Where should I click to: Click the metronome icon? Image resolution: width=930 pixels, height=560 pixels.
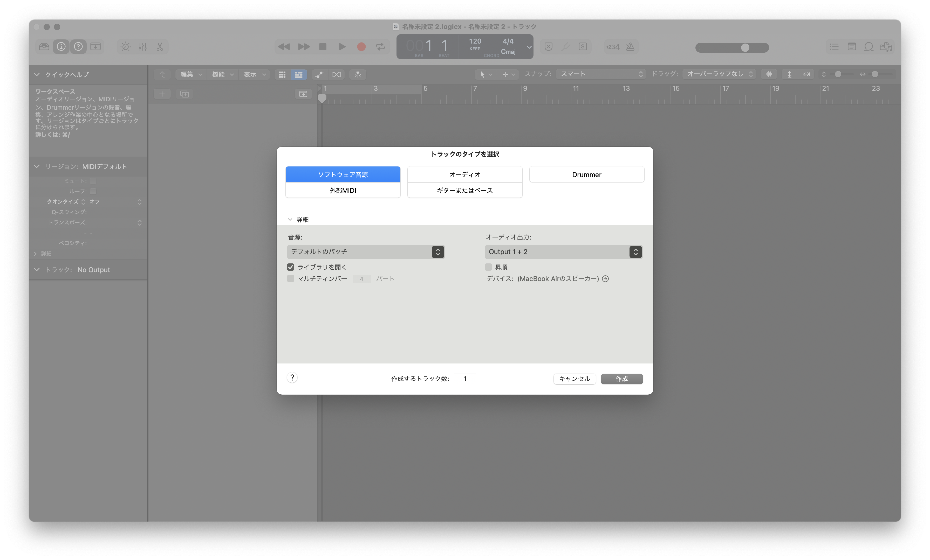pos(630,47)
